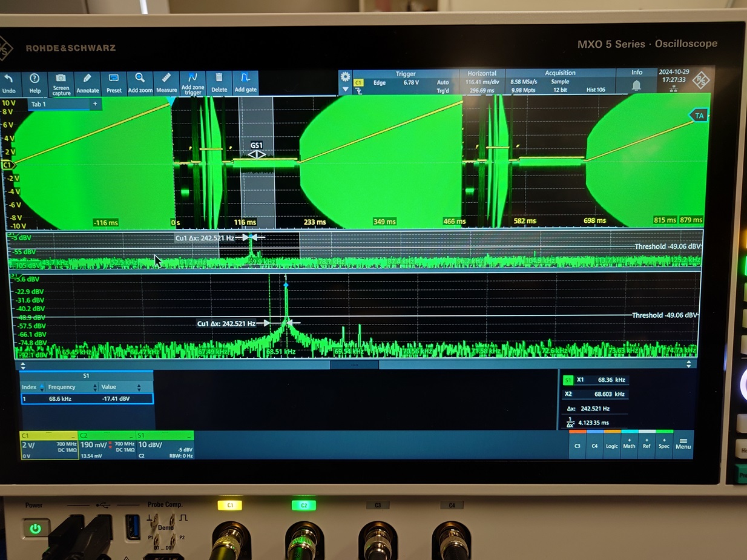Open the Help icon
This screenshot has height=560, width=747.
pos(35,79)
